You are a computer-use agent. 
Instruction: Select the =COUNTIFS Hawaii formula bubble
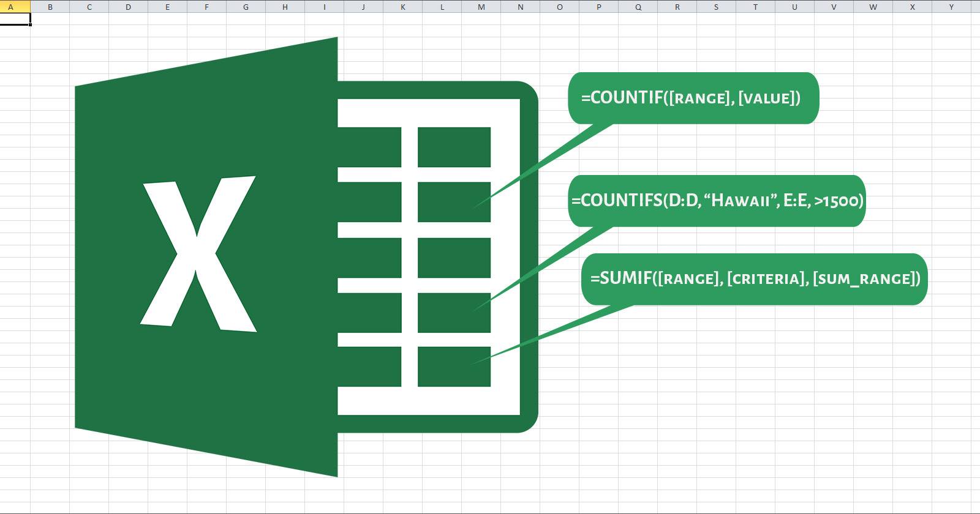(x=717, y=201)
